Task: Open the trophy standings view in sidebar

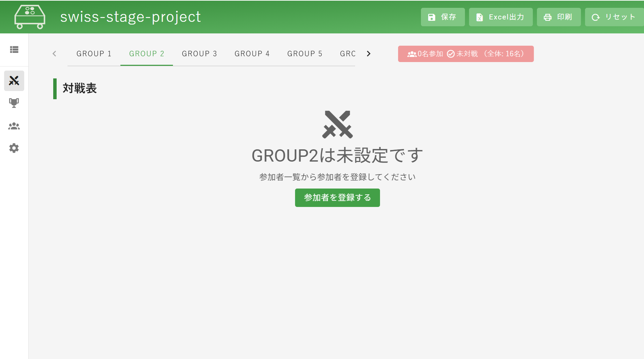Action: (14, 103)
